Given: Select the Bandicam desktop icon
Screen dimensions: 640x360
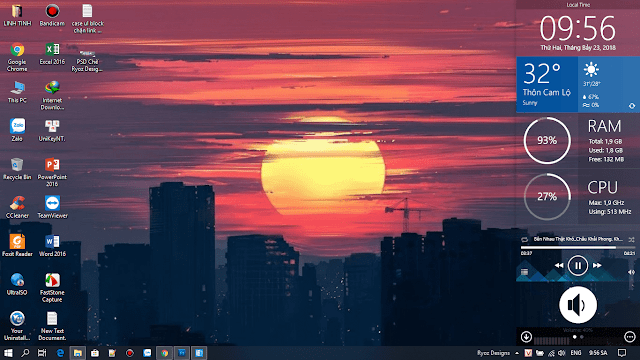Looking at the screenshot, I should (52, 16).
